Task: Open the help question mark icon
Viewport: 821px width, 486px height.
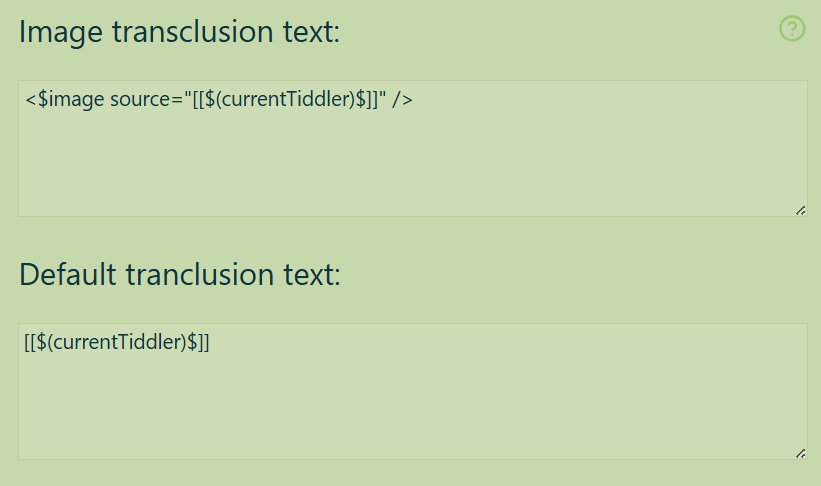Action: [792, 28]
